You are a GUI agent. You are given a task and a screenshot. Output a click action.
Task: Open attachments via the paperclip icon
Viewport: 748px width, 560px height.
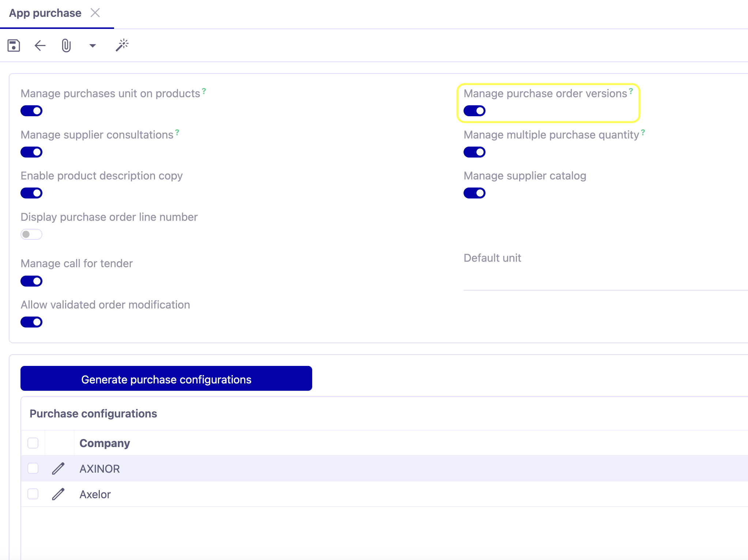[66, 45]
